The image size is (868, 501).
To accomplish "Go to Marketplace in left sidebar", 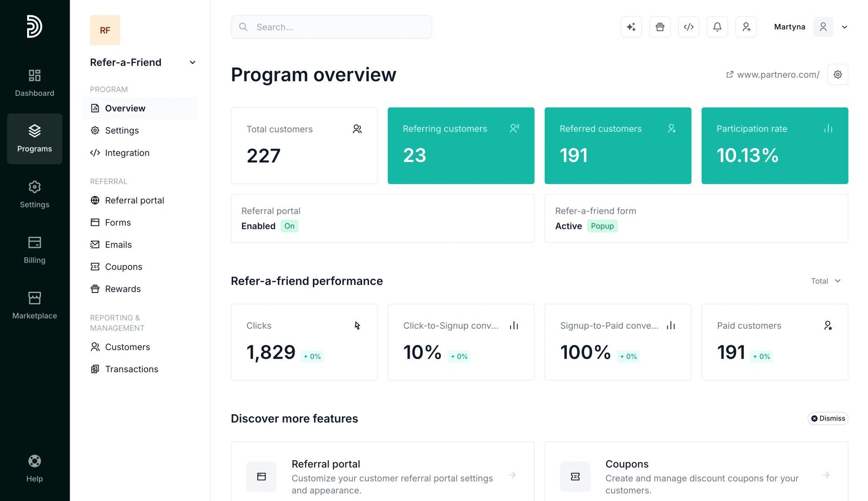I will pos(35,306).
